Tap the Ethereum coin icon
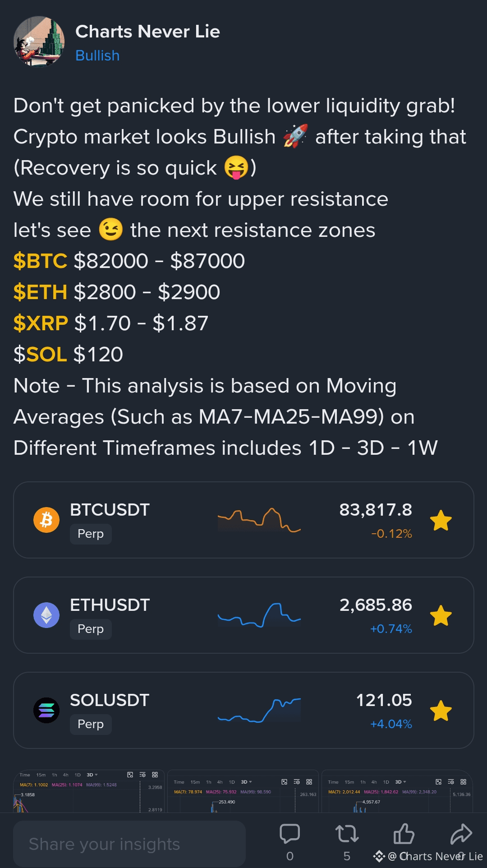Screen dimensions: 487x868 46,615
